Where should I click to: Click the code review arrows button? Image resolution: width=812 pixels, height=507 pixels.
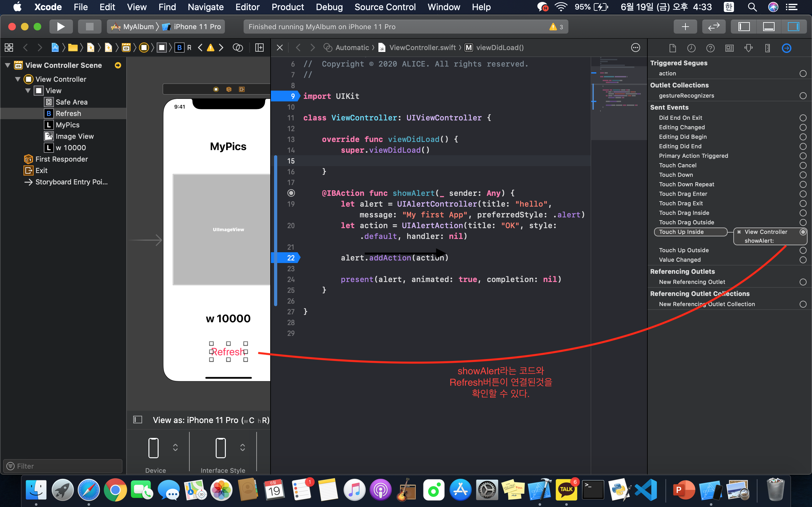pyautogui.click(x=714, y=27)
